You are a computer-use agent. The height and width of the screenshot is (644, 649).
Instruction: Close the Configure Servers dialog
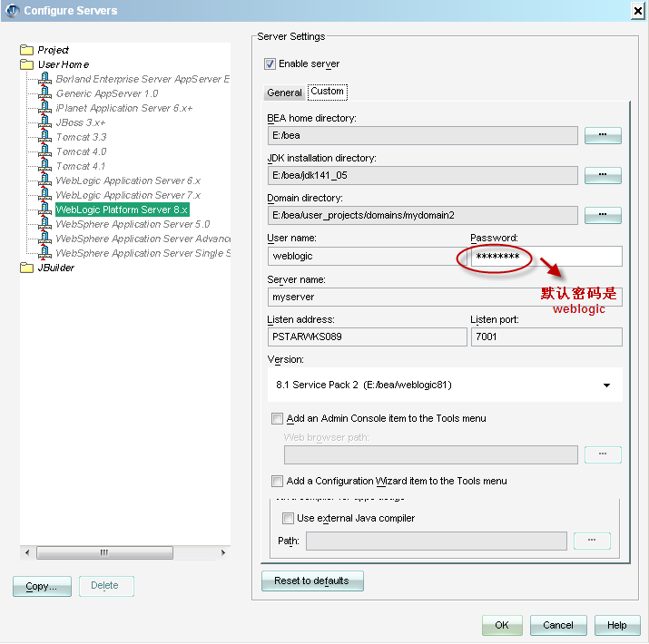(x=638, y=11)
